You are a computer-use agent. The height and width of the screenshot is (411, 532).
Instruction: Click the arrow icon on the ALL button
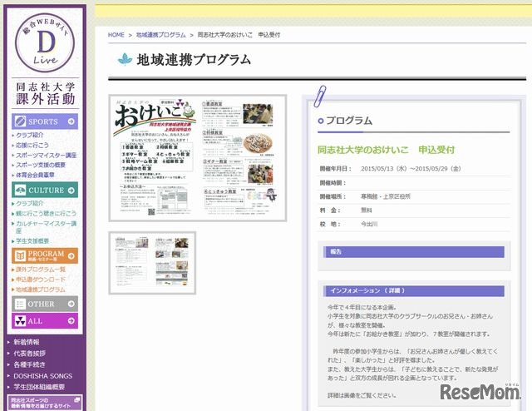(x=71, y=320)
